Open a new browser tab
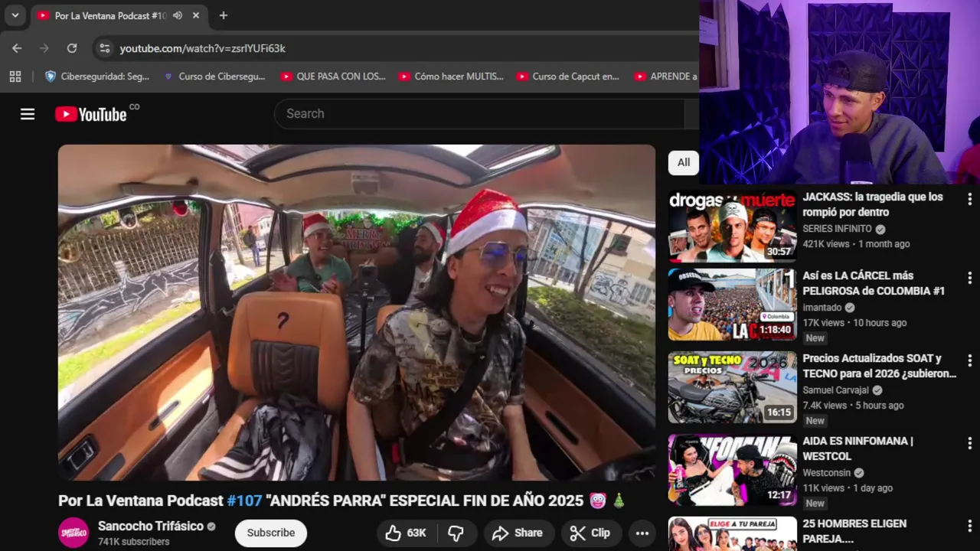This screenshot has height=551, width=980. coord(223,15)
